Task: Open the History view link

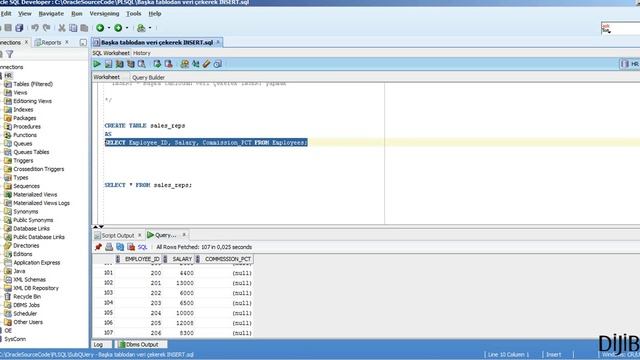Action: coord(142,53)
